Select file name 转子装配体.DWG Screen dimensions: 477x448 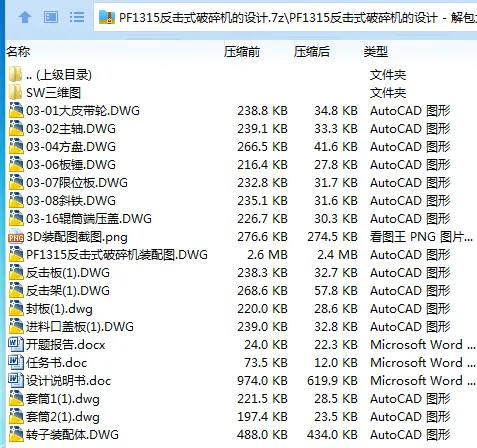pos(72,435)
